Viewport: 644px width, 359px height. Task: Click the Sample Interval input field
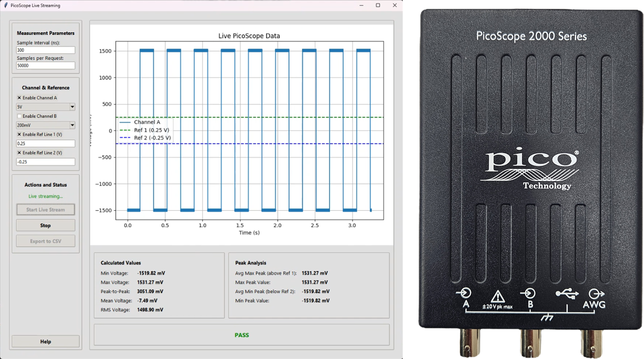45,50
